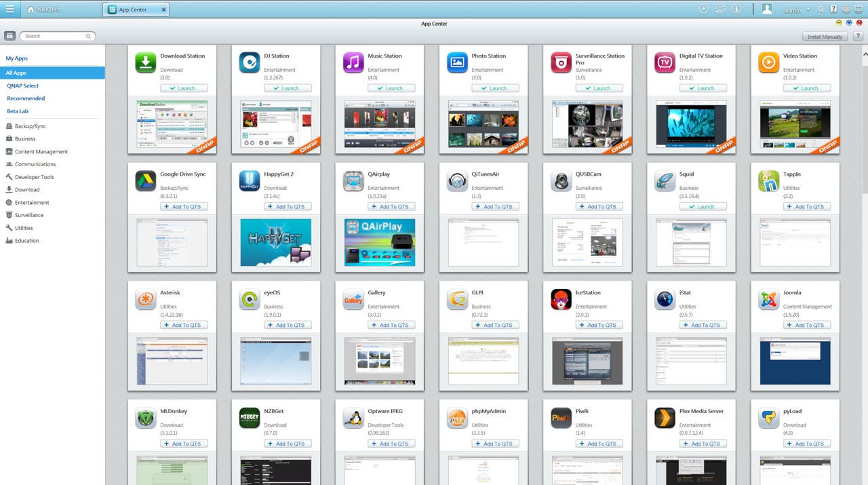Screen dimensions: 868x485
Task: Click the MLDonkey app icon
Action: [x=146, y=418]
